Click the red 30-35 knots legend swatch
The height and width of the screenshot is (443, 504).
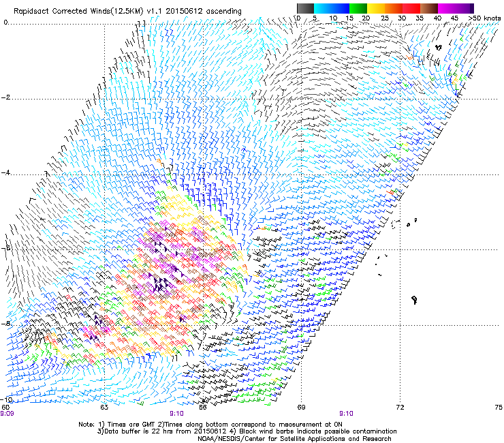coord(411,8)
